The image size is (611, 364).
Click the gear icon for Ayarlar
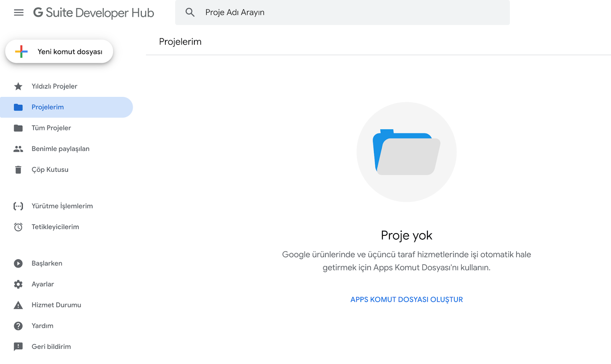tap(18, 284)
